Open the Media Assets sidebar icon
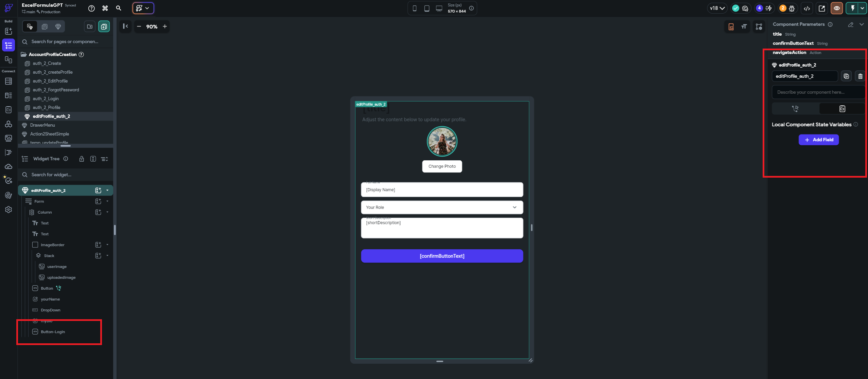Screen dimensions: 868x379 tap(8, 138)
